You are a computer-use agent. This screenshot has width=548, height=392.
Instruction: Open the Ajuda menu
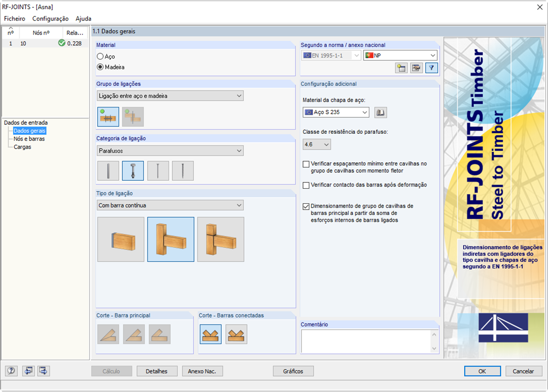coord(83,18)
